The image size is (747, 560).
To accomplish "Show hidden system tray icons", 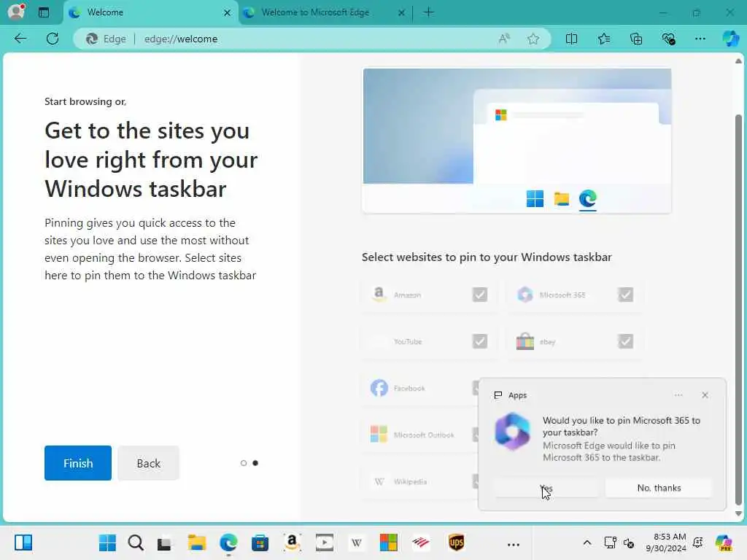I will pyautogui.click(x=587, y=542).
